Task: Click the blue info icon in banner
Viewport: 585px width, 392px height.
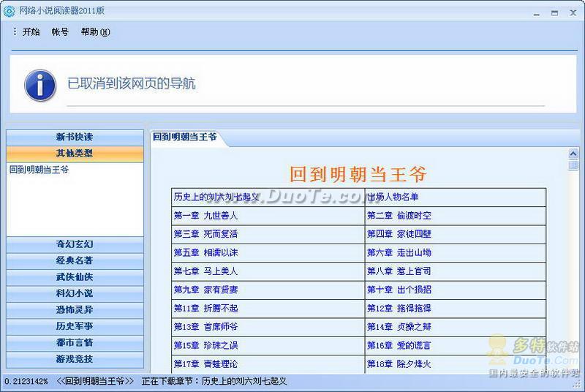Action: pyautogui.click(x=40, y=85)
